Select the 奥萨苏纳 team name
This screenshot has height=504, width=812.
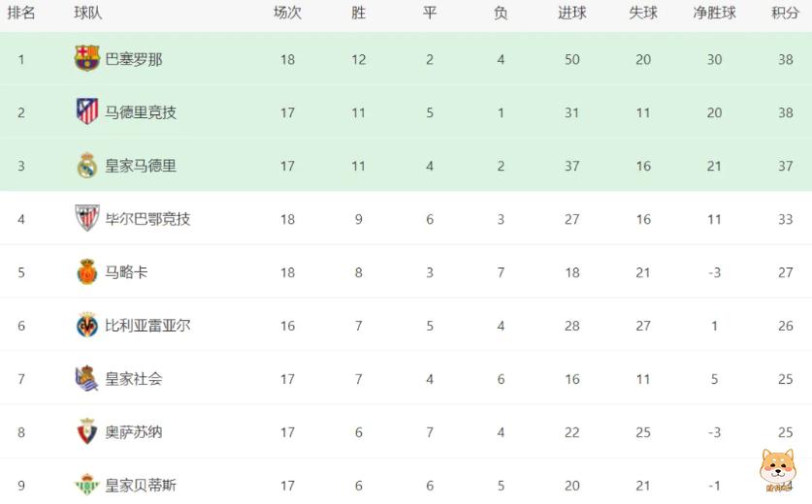134,432
